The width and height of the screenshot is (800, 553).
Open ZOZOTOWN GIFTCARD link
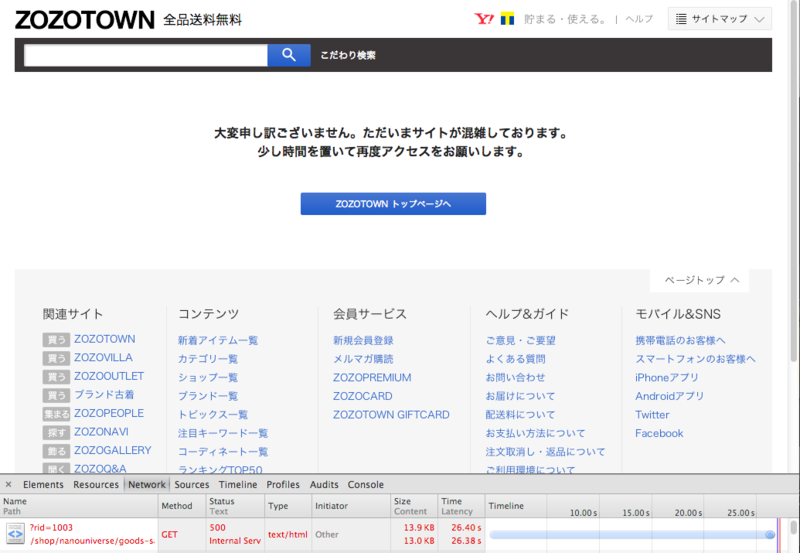(391, 415)
